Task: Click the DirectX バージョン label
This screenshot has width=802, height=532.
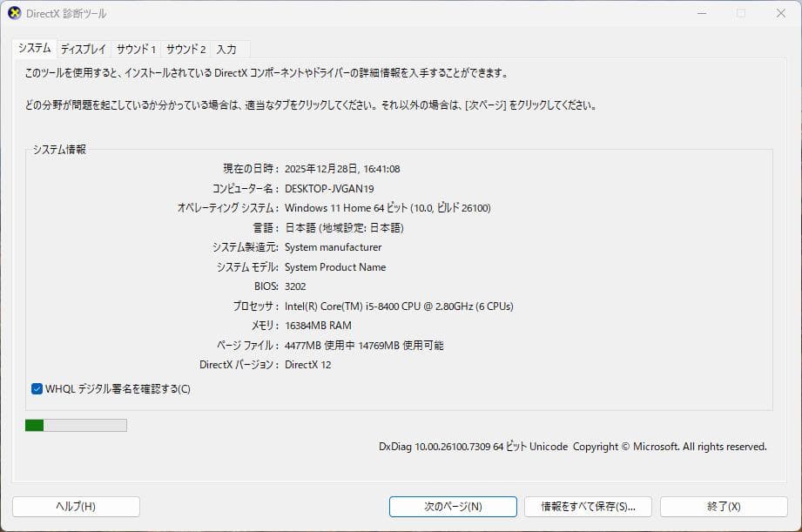Action: [239, 365]
